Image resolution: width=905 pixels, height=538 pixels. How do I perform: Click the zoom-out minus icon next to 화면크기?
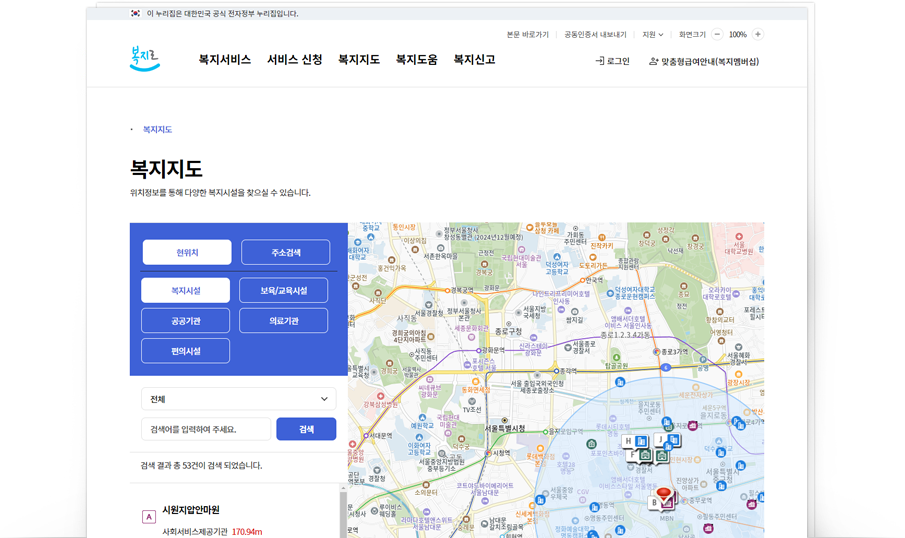717,35
